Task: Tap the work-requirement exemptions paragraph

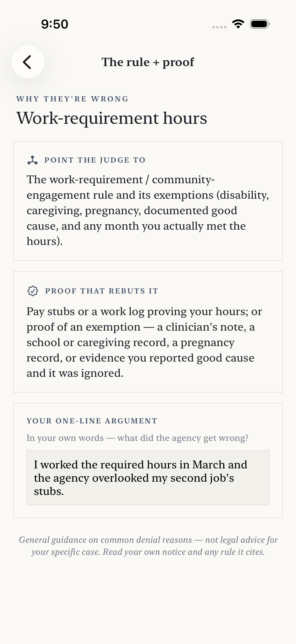Action: 148,210
